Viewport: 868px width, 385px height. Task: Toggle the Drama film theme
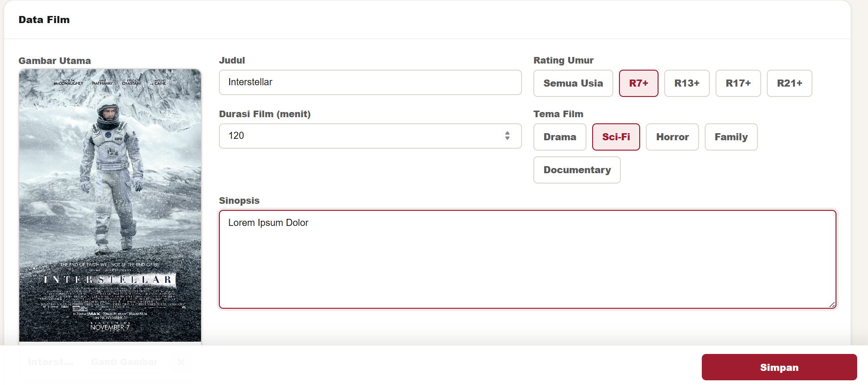(560, 137)
